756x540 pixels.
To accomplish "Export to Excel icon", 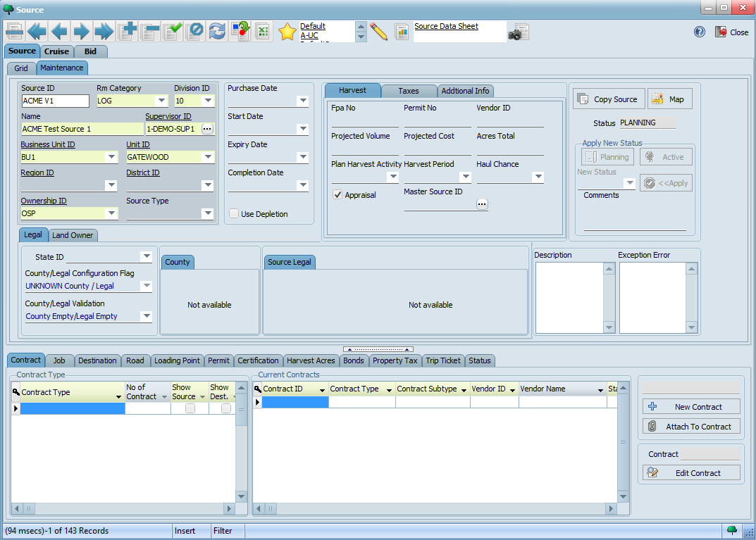I will pyautogui.click(x=263, y=31).
